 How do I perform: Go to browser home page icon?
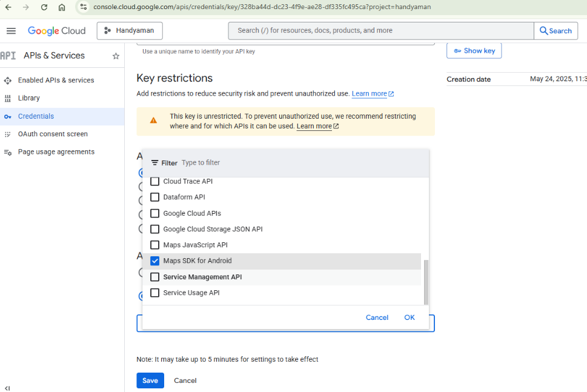(62, 7)
